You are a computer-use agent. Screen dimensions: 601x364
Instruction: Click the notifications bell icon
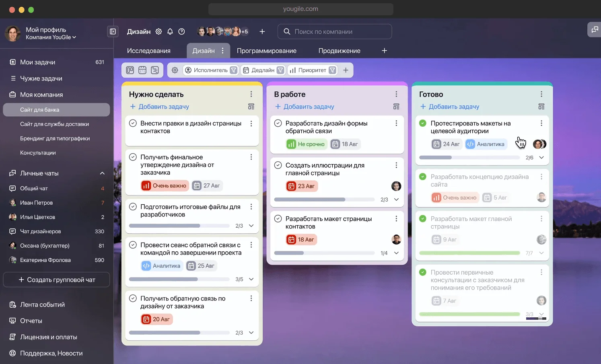pos(170,31)
